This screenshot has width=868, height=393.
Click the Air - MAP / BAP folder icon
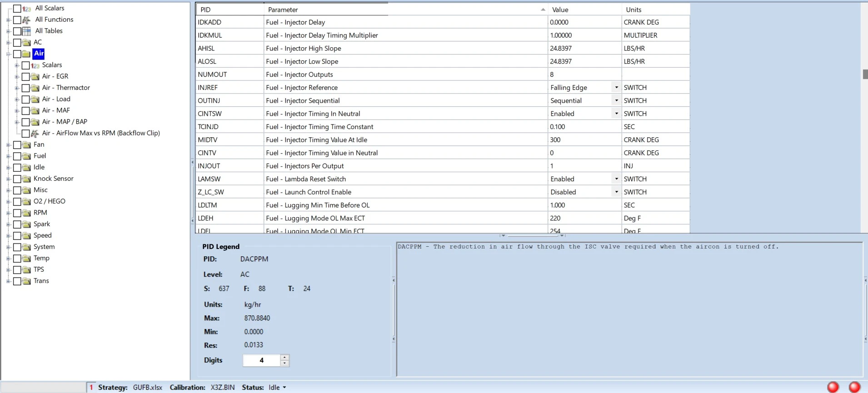coord(35,122)
